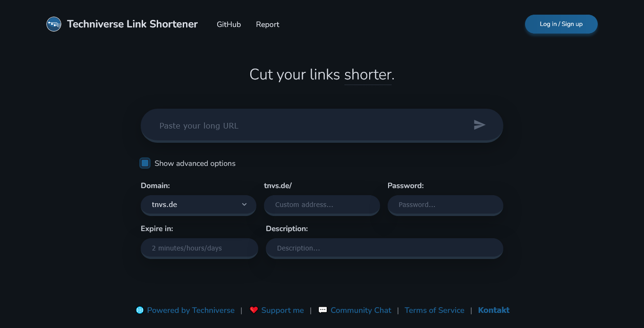Focus the Paste your long URL field
This screenshot has width=644, height=328.
click(322, 125)
